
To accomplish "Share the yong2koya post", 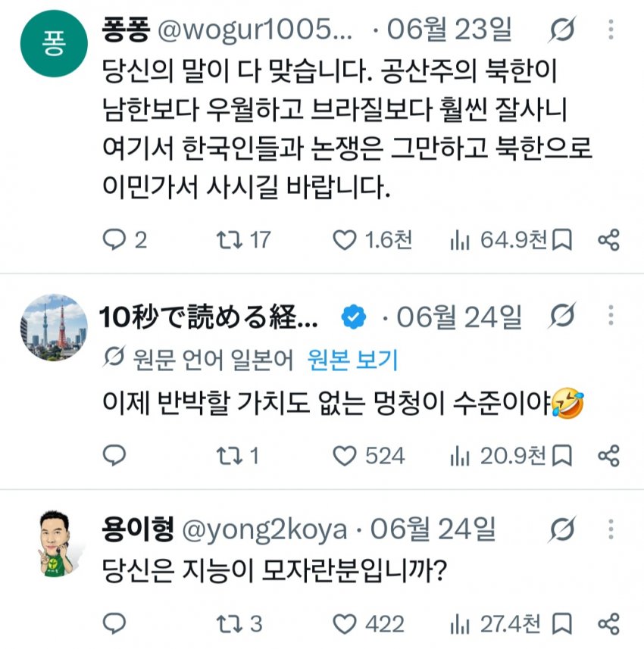I will (x=608, y=624).
